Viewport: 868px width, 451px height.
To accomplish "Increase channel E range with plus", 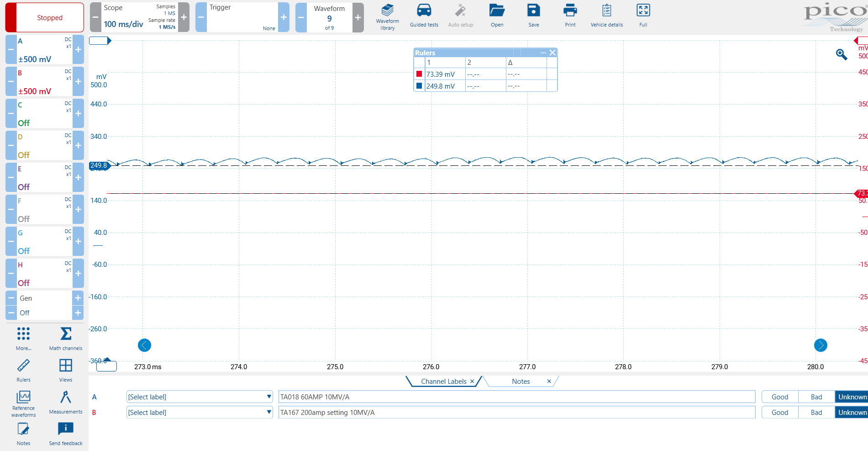I will (x=79, y=177).
